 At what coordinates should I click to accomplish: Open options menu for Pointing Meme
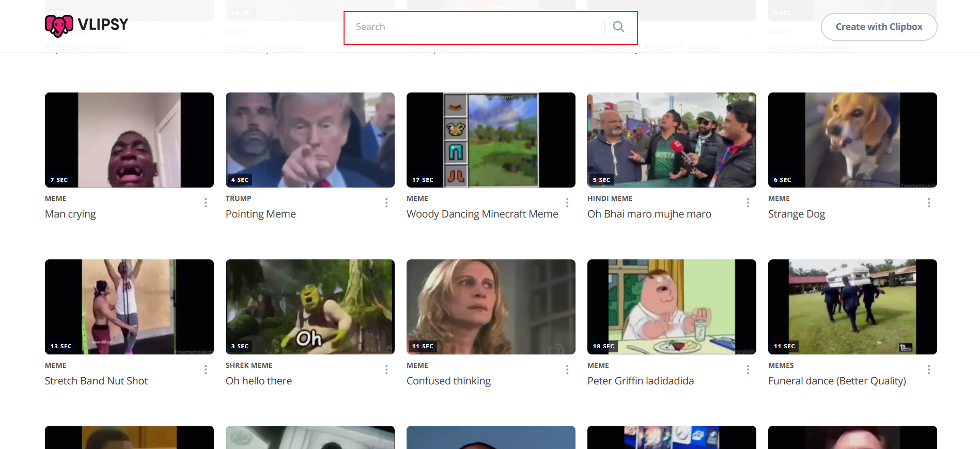pyautogui.click(x=386, y=203)
